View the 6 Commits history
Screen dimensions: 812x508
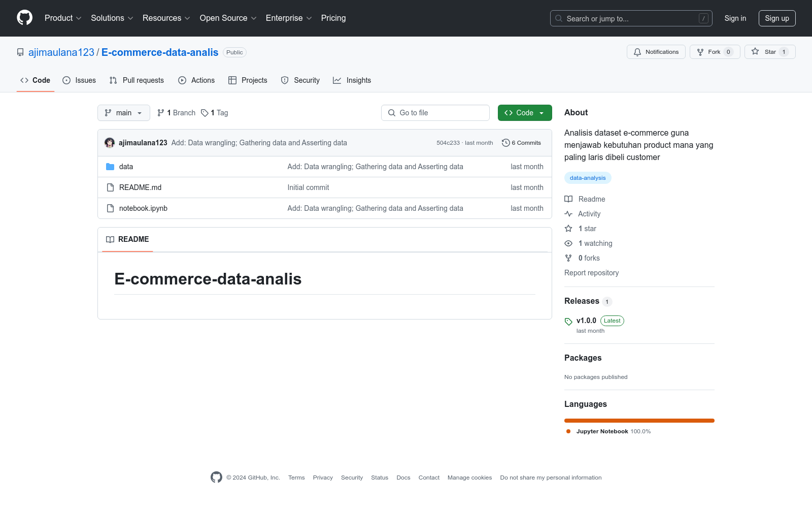coord(521,143)
